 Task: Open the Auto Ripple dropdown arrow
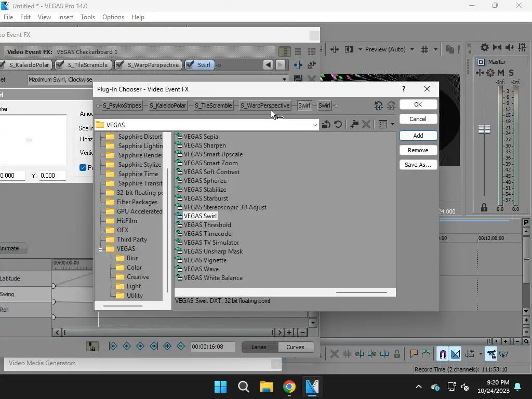coord(481,354)
